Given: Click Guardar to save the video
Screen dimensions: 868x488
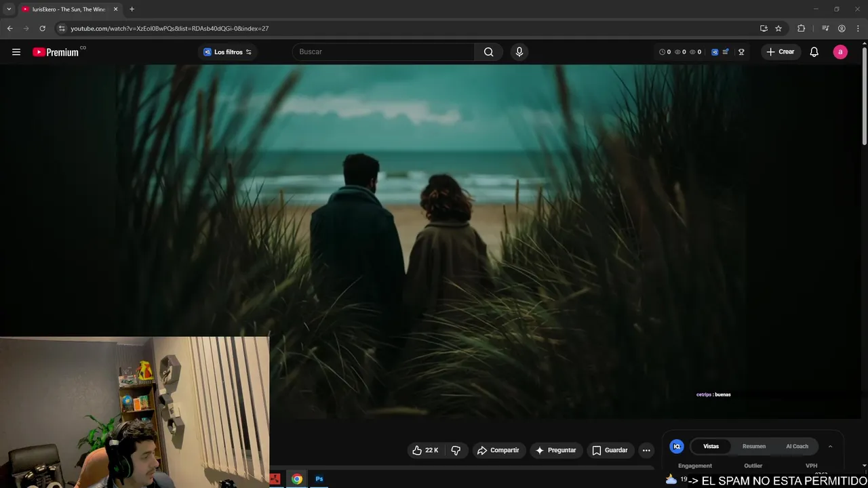Looking at the screenshot, I should click(x=610, y=450).
